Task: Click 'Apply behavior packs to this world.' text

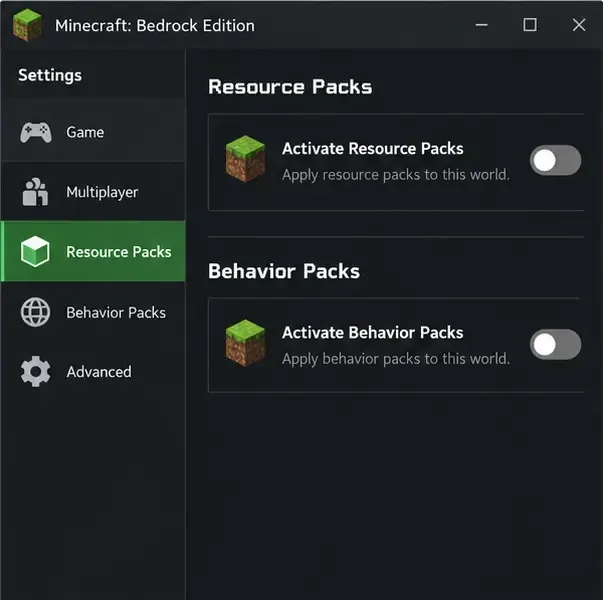Action: [396, 359]
